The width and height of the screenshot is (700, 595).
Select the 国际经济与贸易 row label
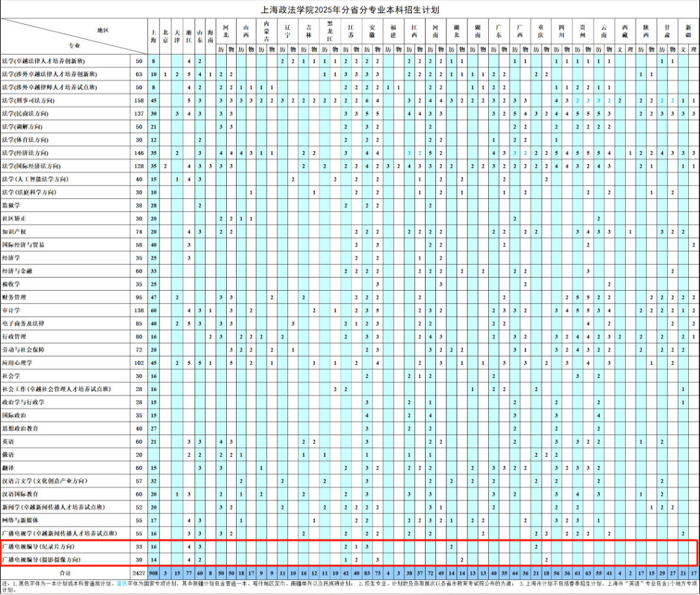(23, 244)
